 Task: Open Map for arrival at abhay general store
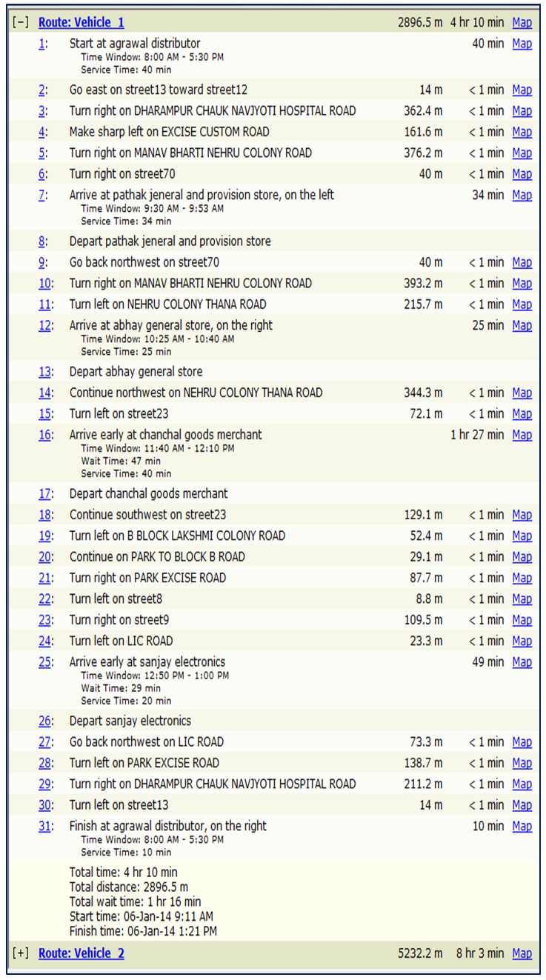tap(522, 325)
